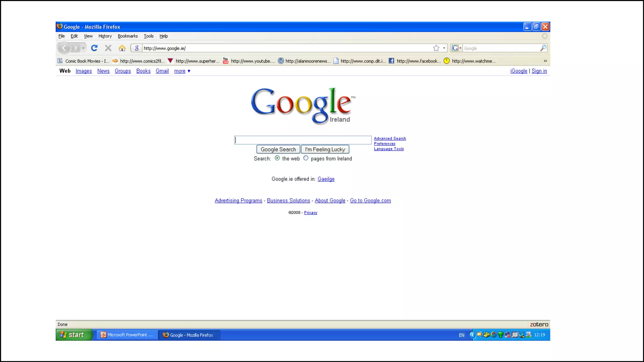Open the recent pages history dropdown arrow
Screen dimensions: 644x362
[83, 48]
